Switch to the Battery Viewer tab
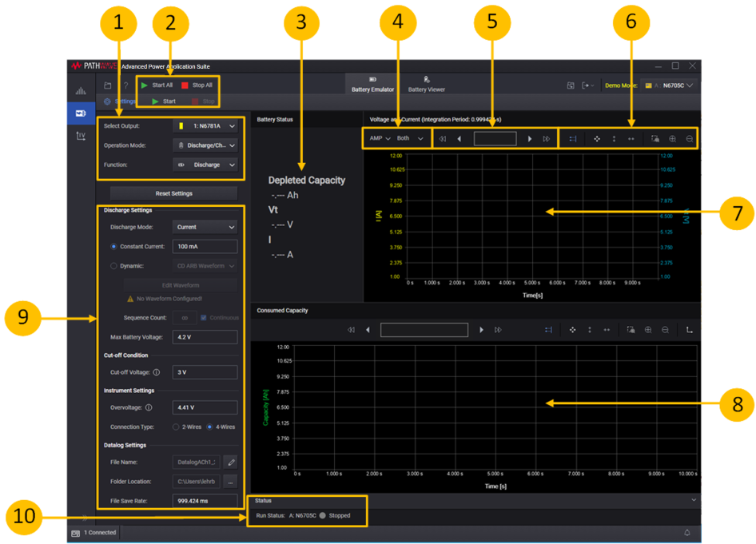Image resolution: width=756 pixels, height=544 pixels. pos(426,85)
